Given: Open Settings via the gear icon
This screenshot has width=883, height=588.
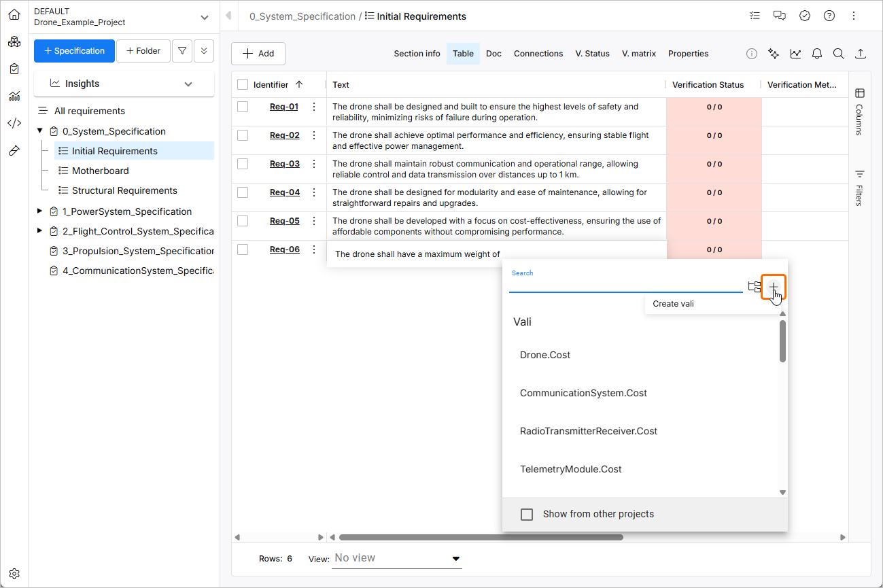Looking at the screenshot, I should coord(14,573).
